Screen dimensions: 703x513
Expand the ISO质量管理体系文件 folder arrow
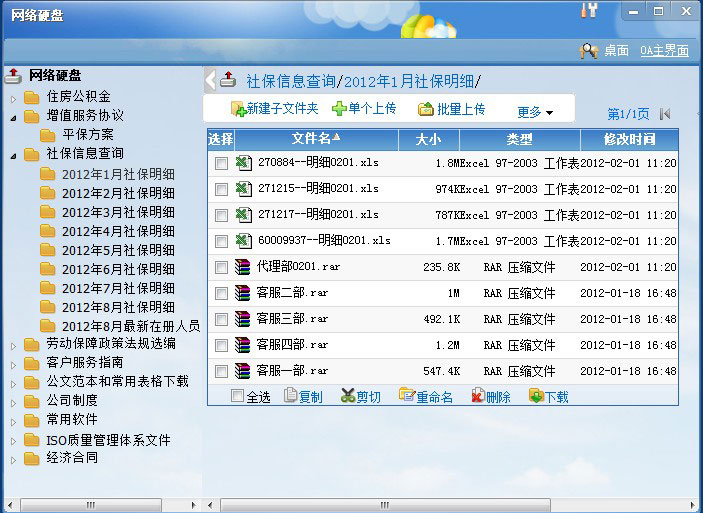(x=13, y=441)
